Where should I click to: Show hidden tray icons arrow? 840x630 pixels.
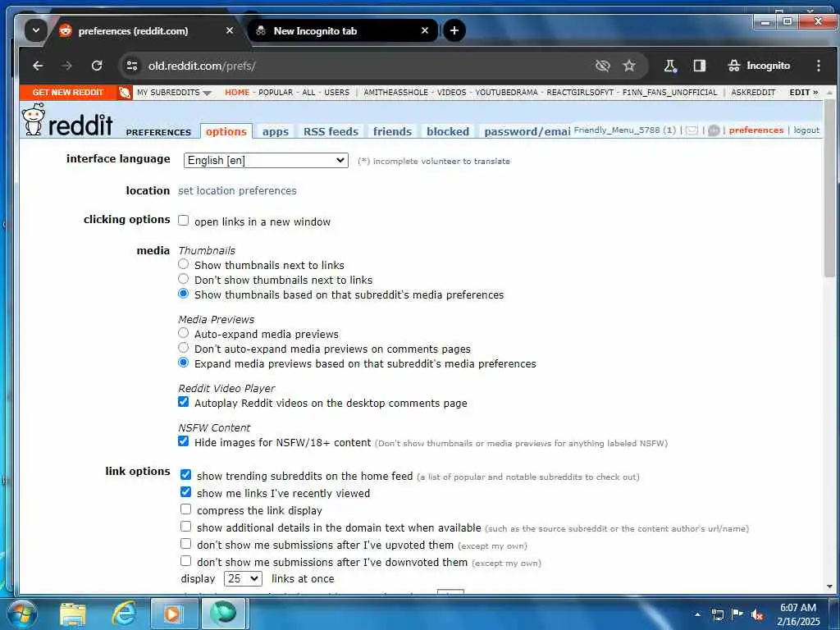coord(697,614)
